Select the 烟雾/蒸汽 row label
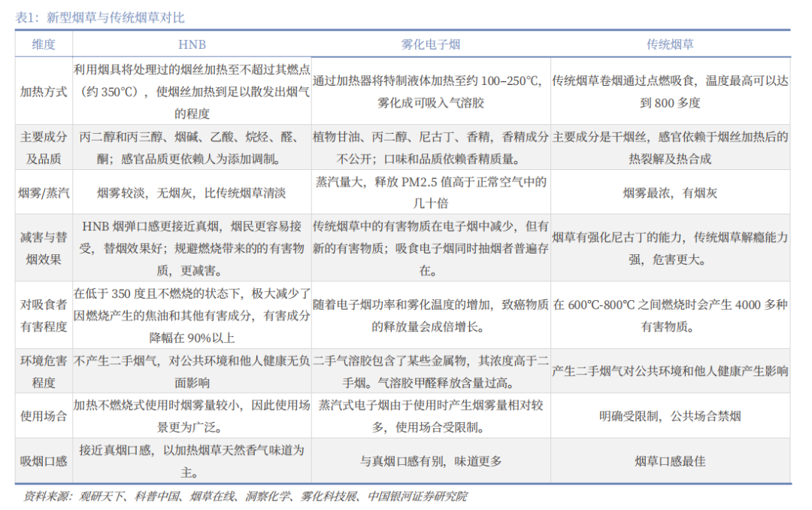The height and width of the screenshot is (510, 812). click(44, 193)
